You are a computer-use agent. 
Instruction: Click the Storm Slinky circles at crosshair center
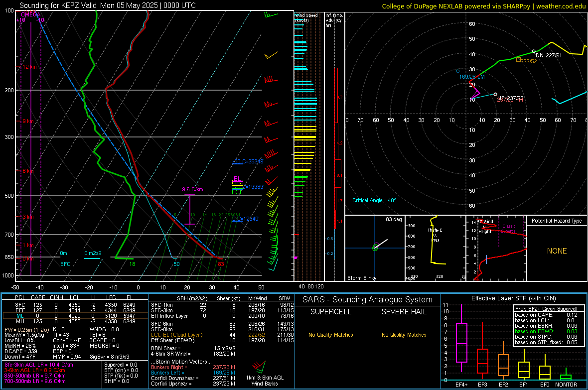coord(375,248)
